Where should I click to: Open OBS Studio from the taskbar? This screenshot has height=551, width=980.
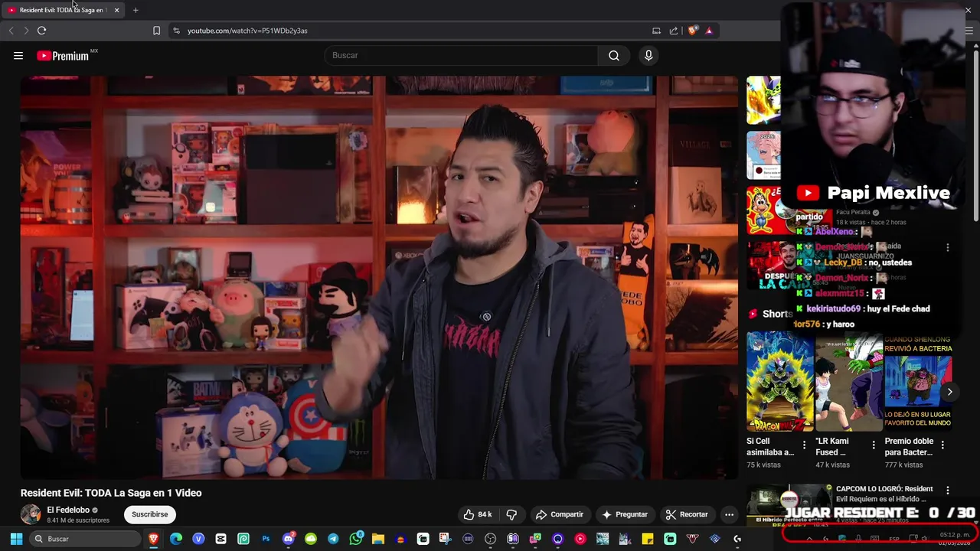click(x=491, y=539)
